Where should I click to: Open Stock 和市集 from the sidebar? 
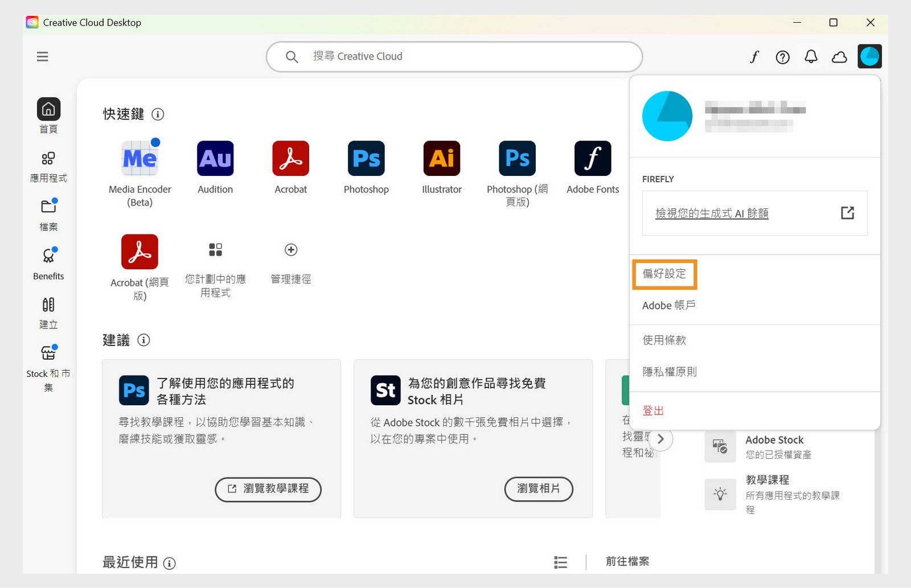(48, 364)
